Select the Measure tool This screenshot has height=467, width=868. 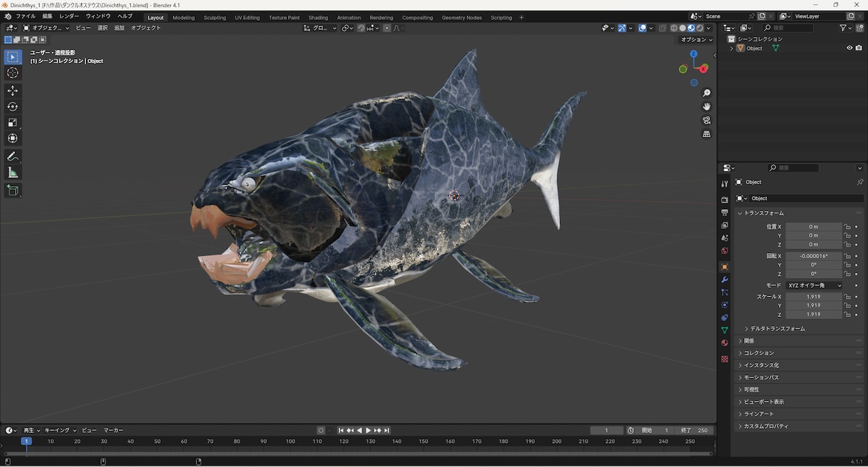13,172
